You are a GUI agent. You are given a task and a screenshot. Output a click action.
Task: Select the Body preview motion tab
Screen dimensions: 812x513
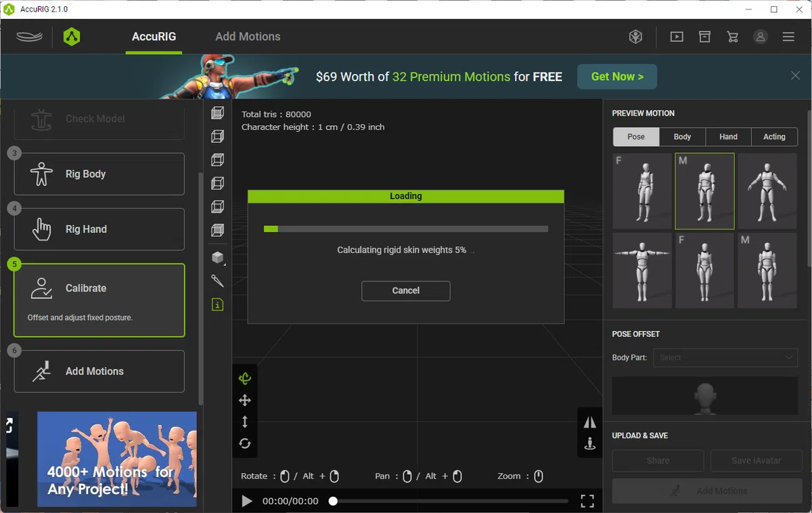click(682, 137)
